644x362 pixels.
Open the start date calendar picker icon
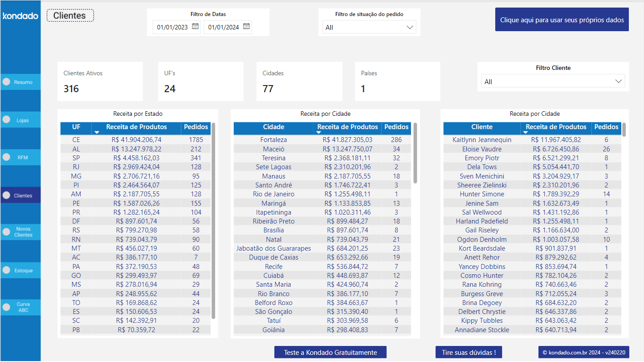pos(195,26)
